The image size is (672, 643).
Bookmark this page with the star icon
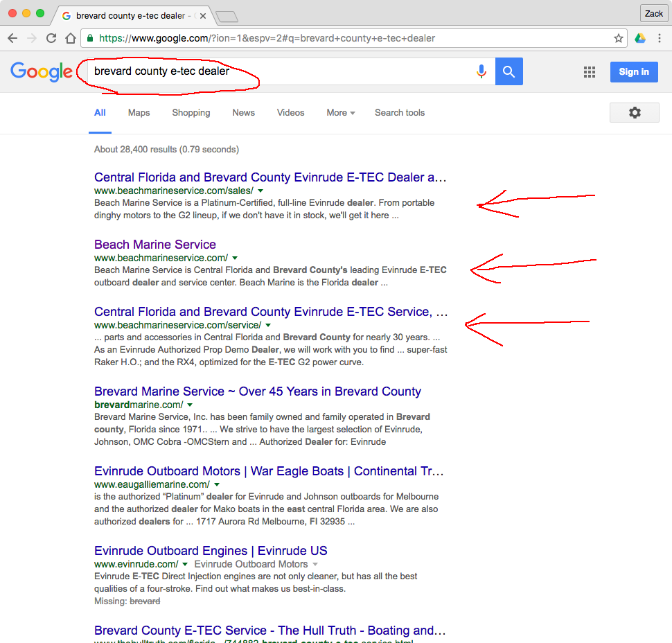click(x=619, y=38)
